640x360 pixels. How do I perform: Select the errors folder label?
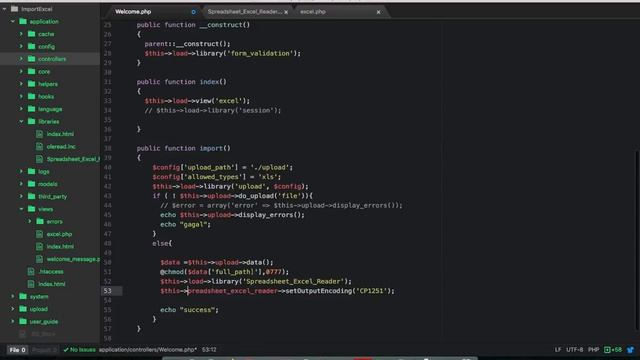[x=54, y=221]
